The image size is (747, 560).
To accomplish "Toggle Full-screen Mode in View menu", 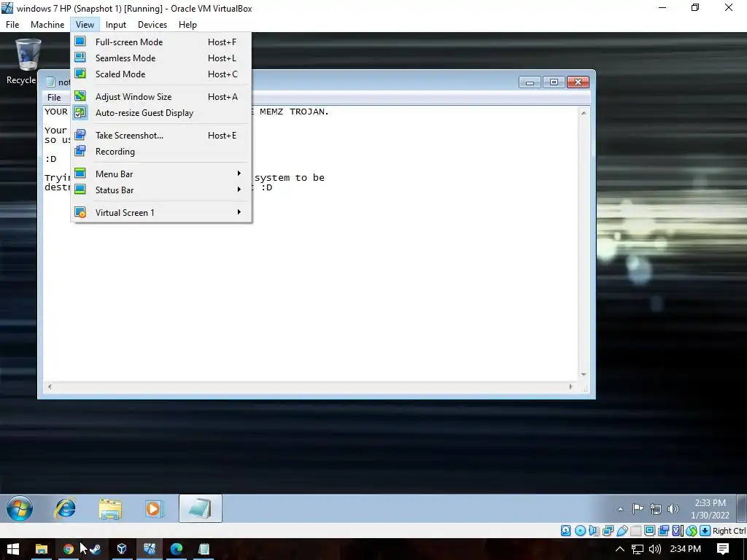I will pyautogui.click(x=161, y=42).
